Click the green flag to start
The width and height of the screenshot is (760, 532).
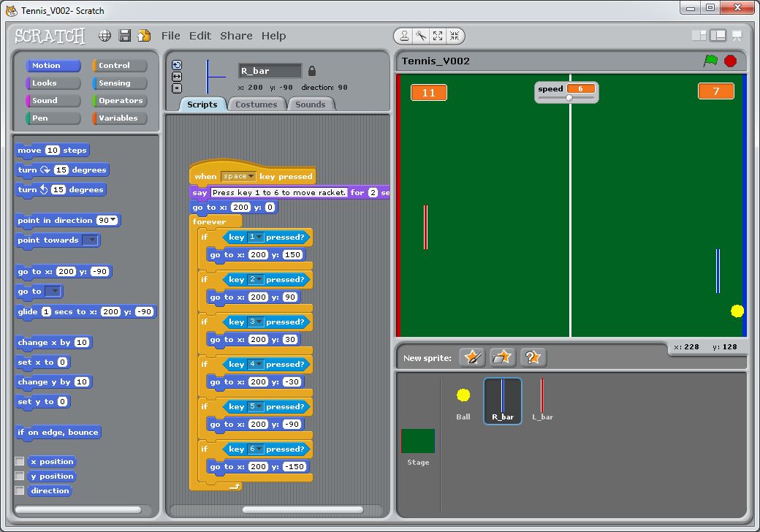(x=710, y=61)
